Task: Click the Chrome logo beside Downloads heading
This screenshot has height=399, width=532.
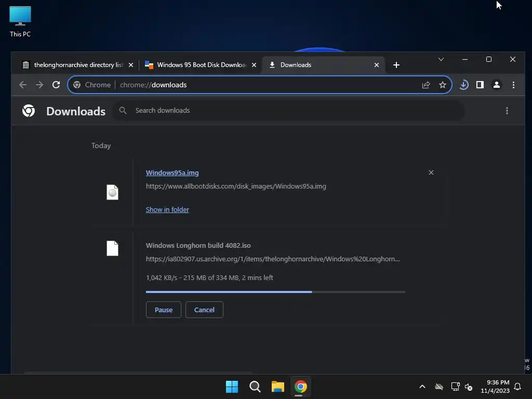Action: [29, 111]
